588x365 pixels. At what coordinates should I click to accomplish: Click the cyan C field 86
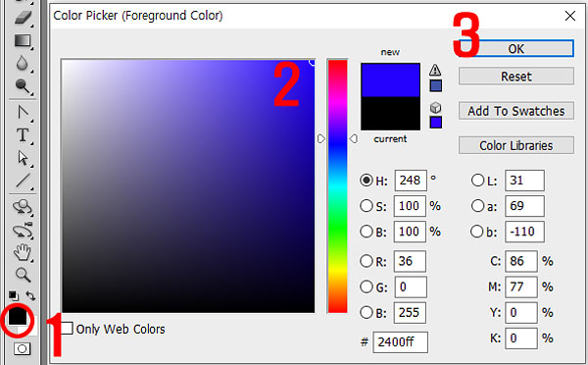(521, 261)
